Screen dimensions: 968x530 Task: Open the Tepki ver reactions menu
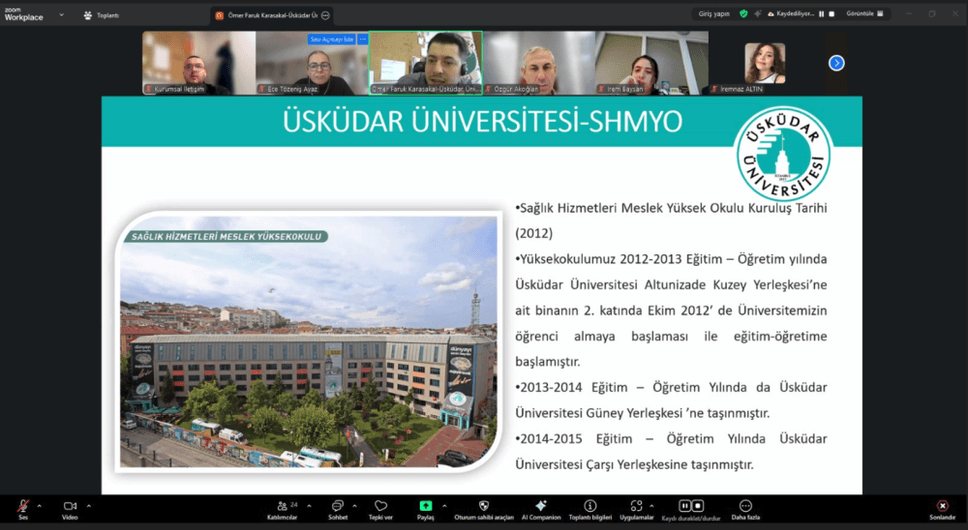[381, 509]
